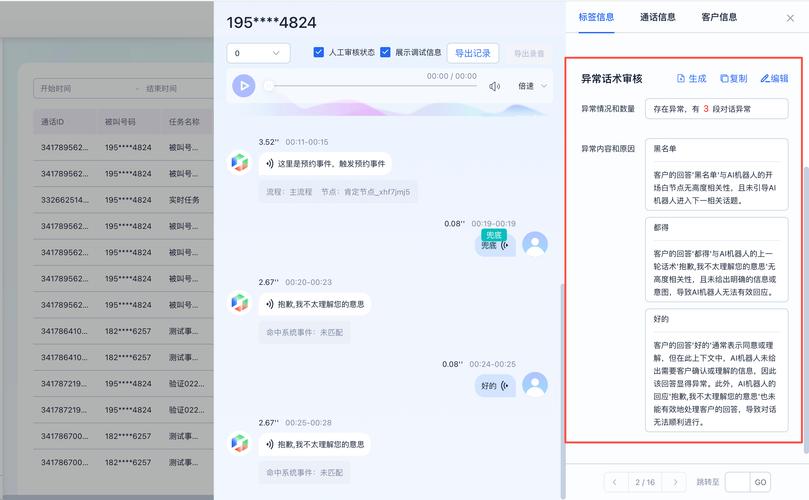Click the phone number title 195****4824

(x=271, y=23)
